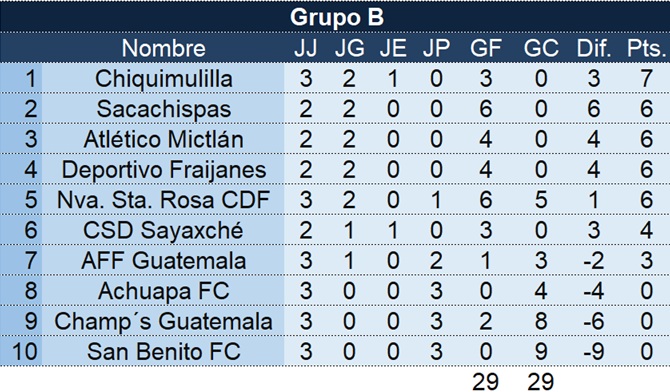Select the Nva. Sta. Rosa CDF cell

pyautogui.click(x=163, y=200)
